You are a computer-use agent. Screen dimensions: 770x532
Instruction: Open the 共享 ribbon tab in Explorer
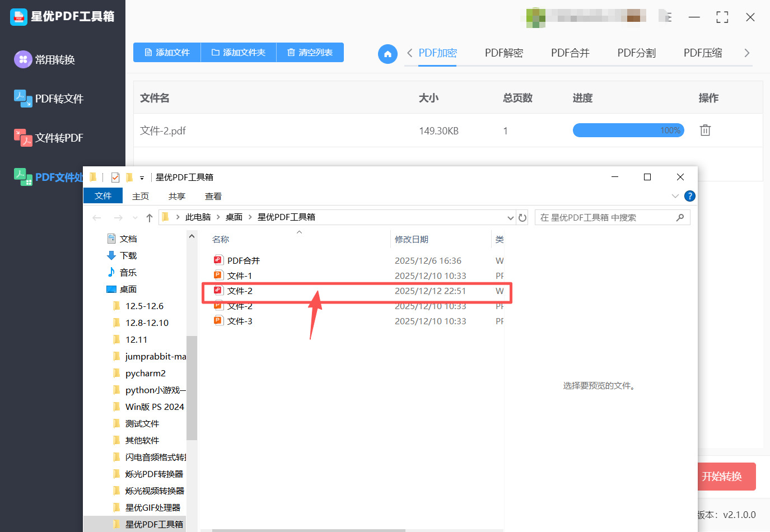tap(177, 197)
